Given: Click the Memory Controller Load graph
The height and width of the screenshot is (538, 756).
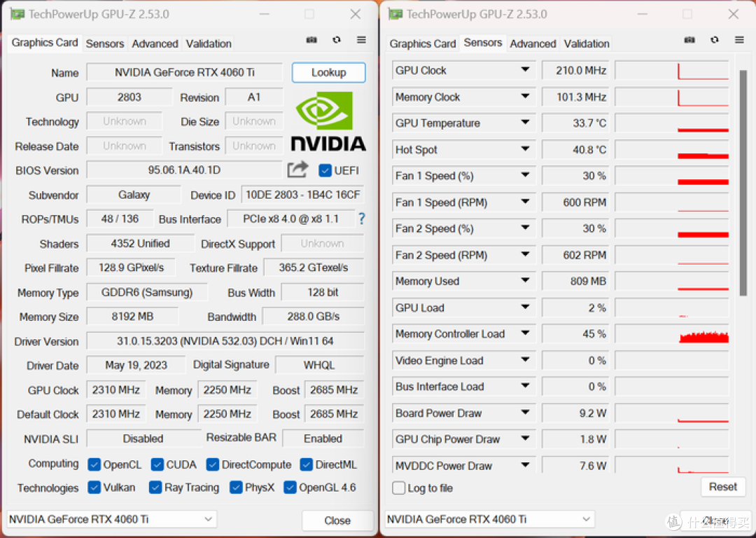Looking at the screenshot, I should pyautogui.click(x=671, y=333).
